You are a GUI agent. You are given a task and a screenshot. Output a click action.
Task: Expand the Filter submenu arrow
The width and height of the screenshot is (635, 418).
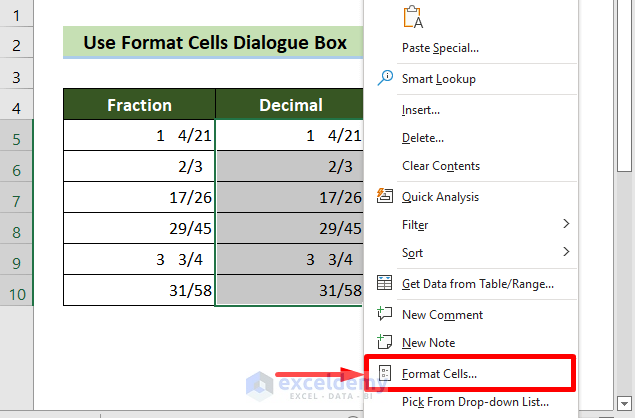[567, 224]
